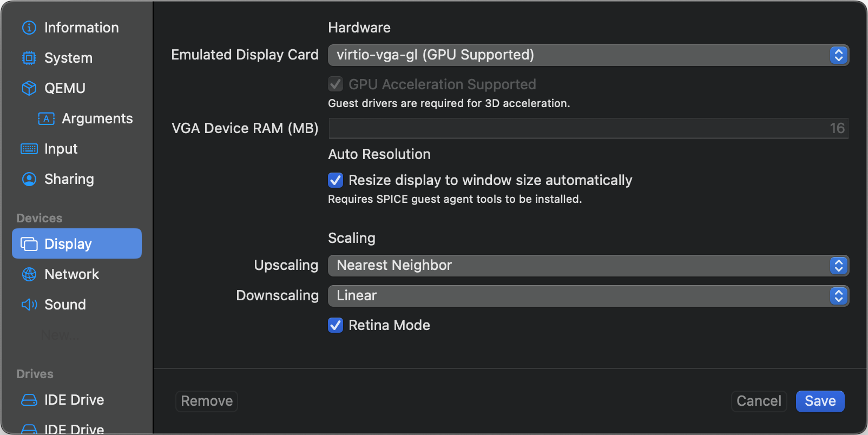This screenshot has height=435, width=868.
Task: Click the Downscaling label
Action: pos(278,295)
